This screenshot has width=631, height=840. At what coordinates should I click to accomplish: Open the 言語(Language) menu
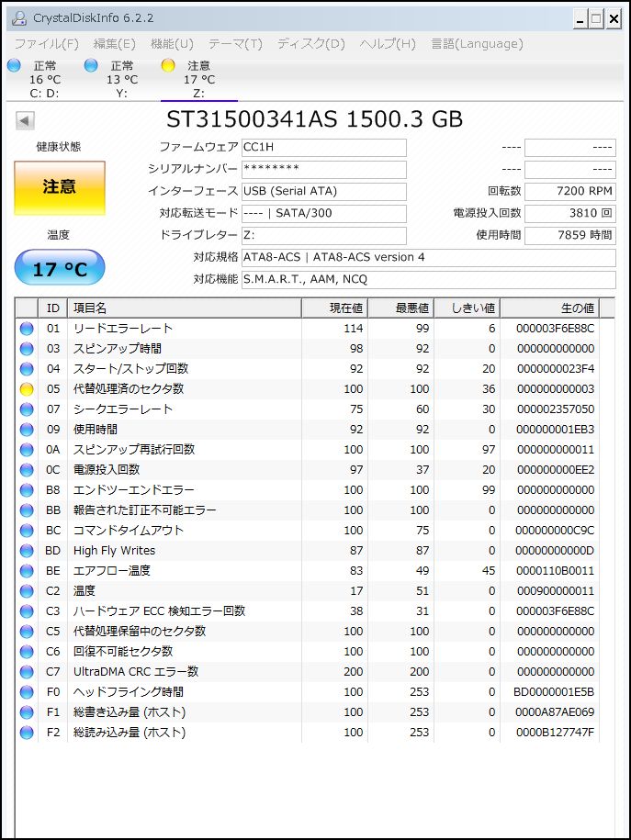(x=477, y=44)
